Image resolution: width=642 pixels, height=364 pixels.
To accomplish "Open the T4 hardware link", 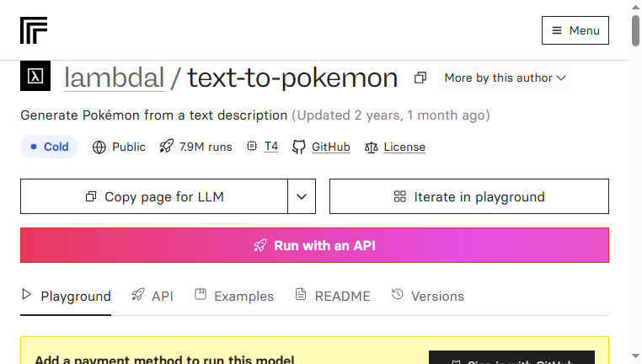I will pos(271,146).
